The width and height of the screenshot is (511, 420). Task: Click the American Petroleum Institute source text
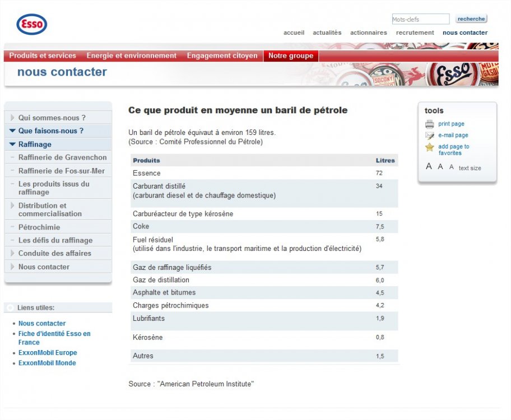coord(191,384)
